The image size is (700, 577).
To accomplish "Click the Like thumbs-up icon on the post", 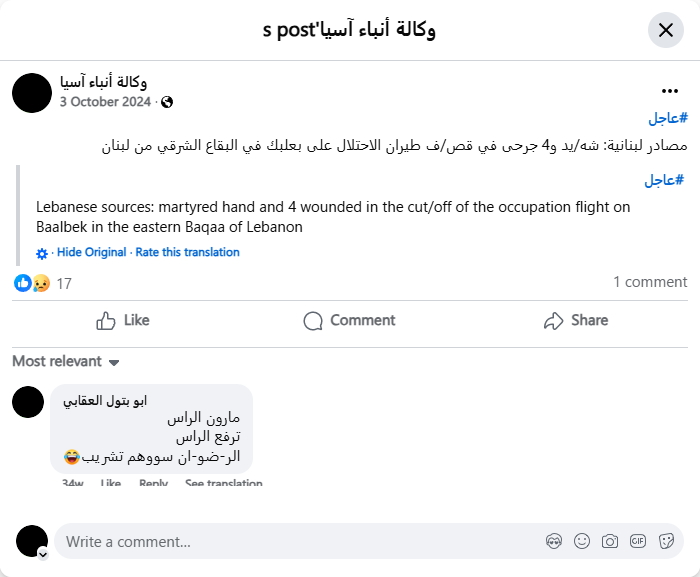I will [x=106, y=321].
